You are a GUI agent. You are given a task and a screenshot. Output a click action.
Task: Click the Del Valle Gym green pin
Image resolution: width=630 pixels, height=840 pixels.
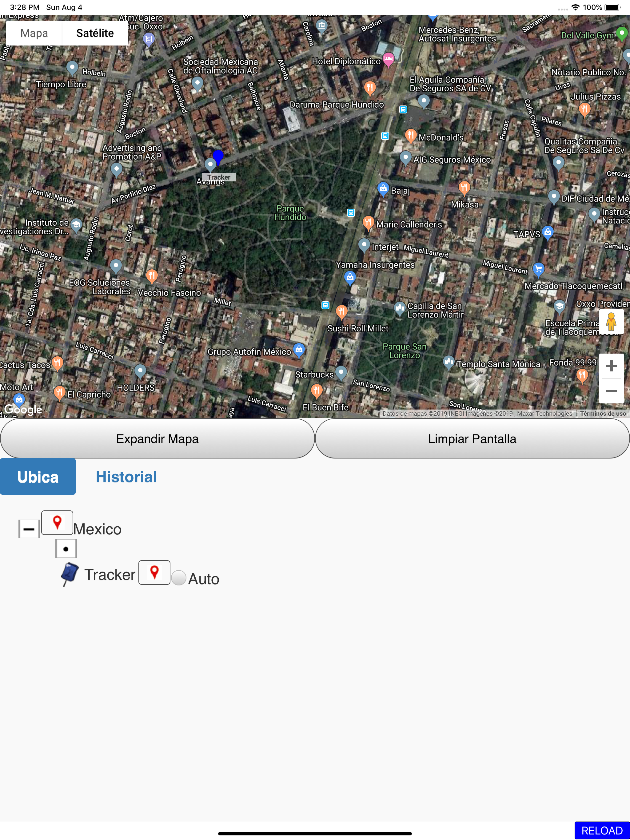tap(622, 34)
